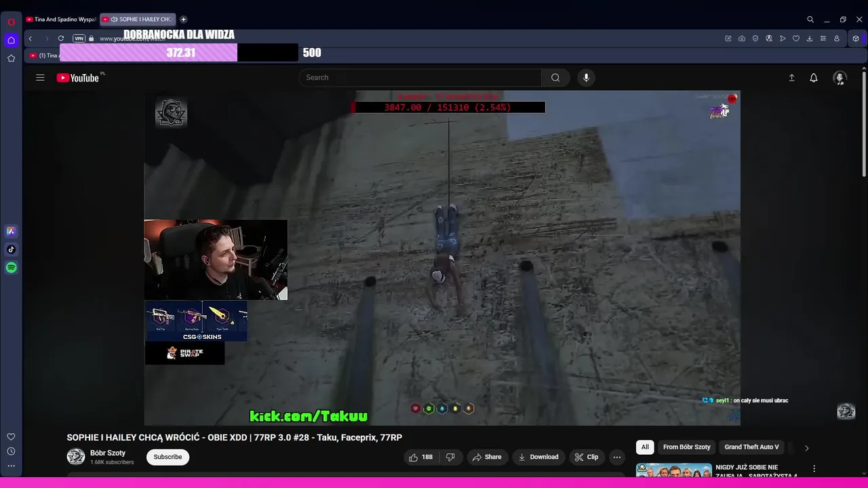Open the YouTube Create upload icon
Screen dimensions: 868x488
click(x=791, y=78)
